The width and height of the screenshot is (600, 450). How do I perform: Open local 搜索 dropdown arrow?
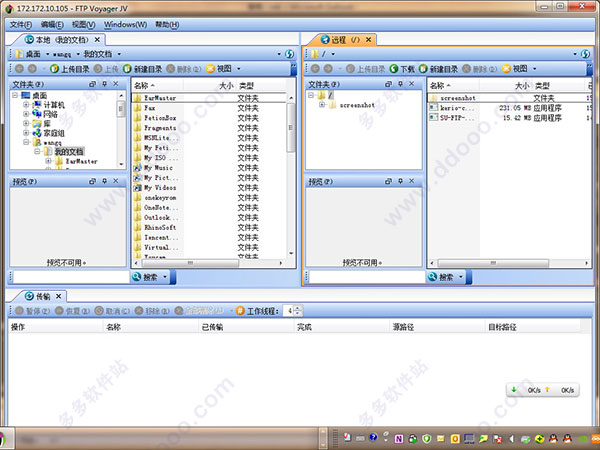coord(165,277)
